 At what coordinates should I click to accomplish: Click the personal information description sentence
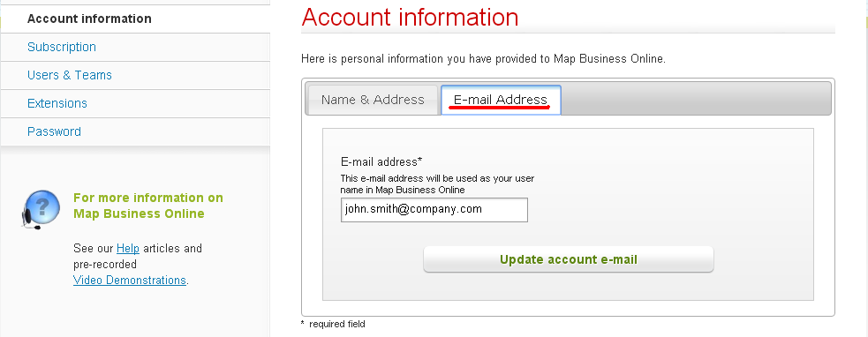(x=483, y=58)
